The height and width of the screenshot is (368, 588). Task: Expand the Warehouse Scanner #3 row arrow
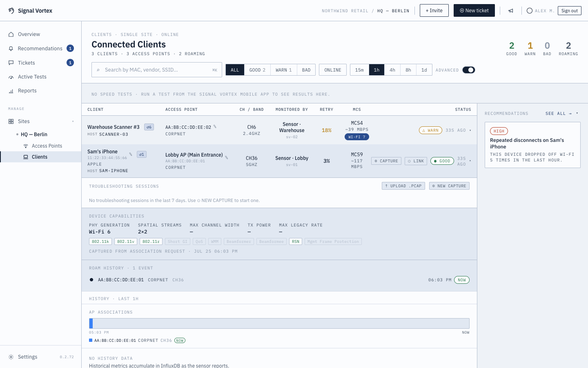[x=470, y=130]
